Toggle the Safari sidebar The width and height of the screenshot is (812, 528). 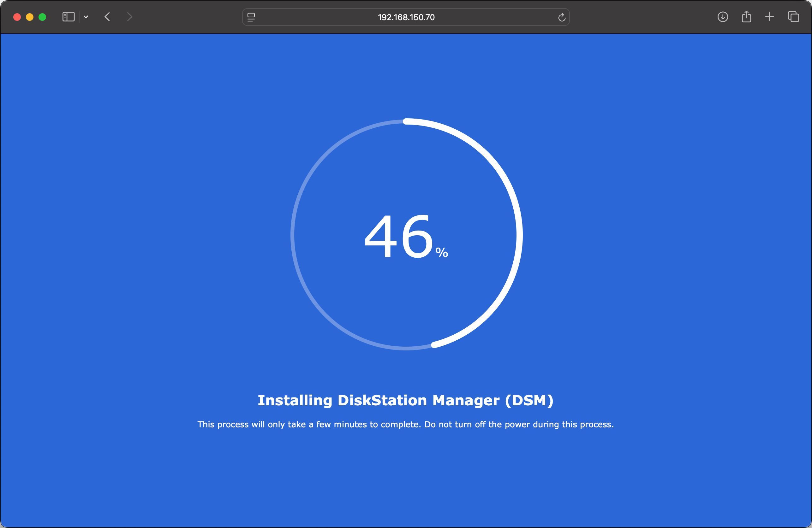pos(68,17)
